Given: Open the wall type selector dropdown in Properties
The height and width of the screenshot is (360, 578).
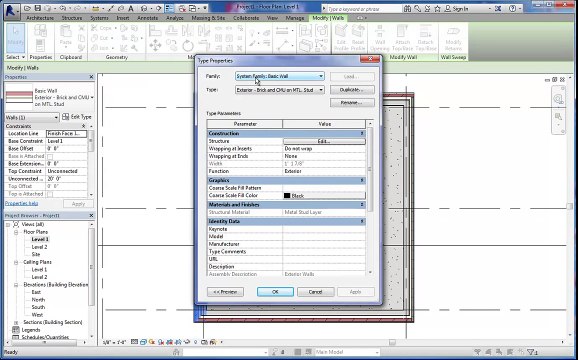Looking at the screenshot, I should [92, 97].
